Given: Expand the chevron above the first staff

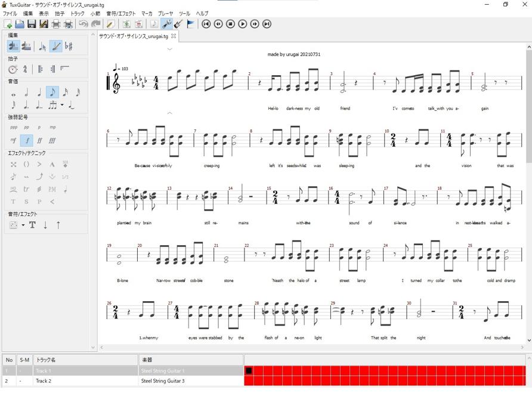Looking at the screenshot, I should [x=169, y=49].
